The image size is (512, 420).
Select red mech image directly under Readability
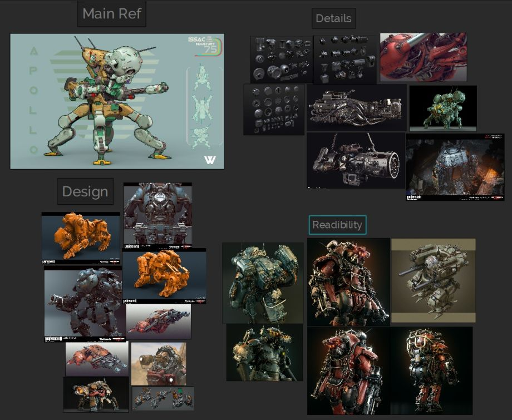349,282
